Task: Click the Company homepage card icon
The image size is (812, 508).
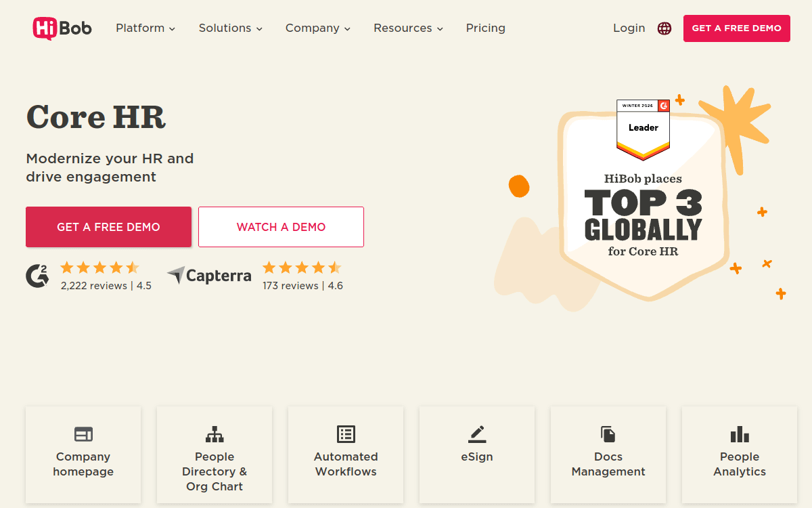Action: coord(83,434)
